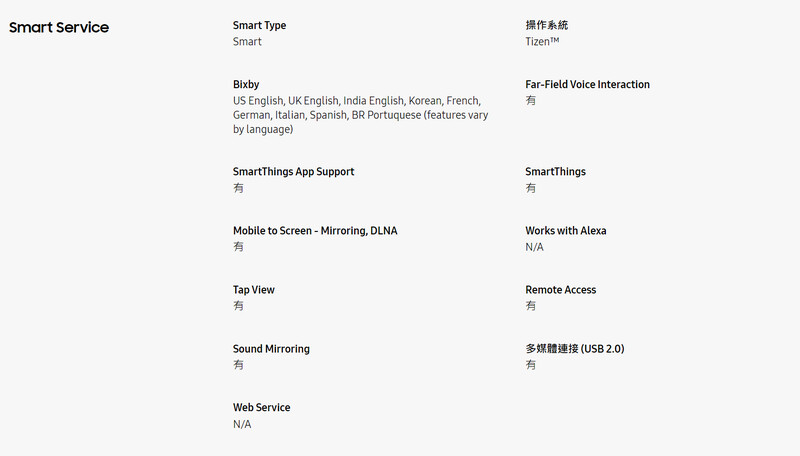800x456 pixels.
Task: Click the N/A value under Web Service
Action: click(x=242, y=424)
